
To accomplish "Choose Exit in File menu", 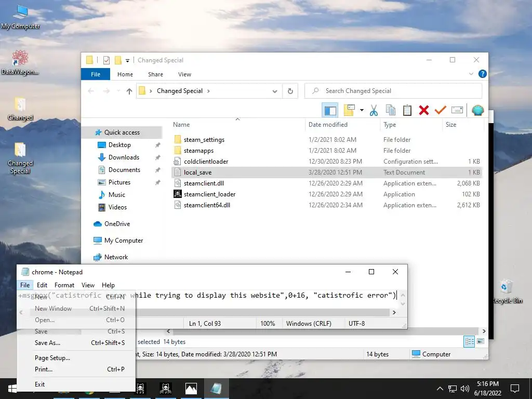I will 76,384.
